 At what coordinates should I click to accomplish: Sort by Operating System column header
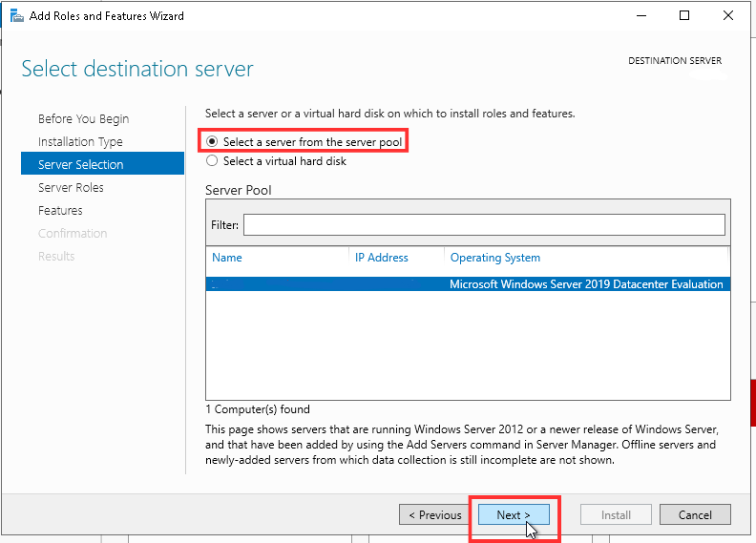click(x=495, y=258)
